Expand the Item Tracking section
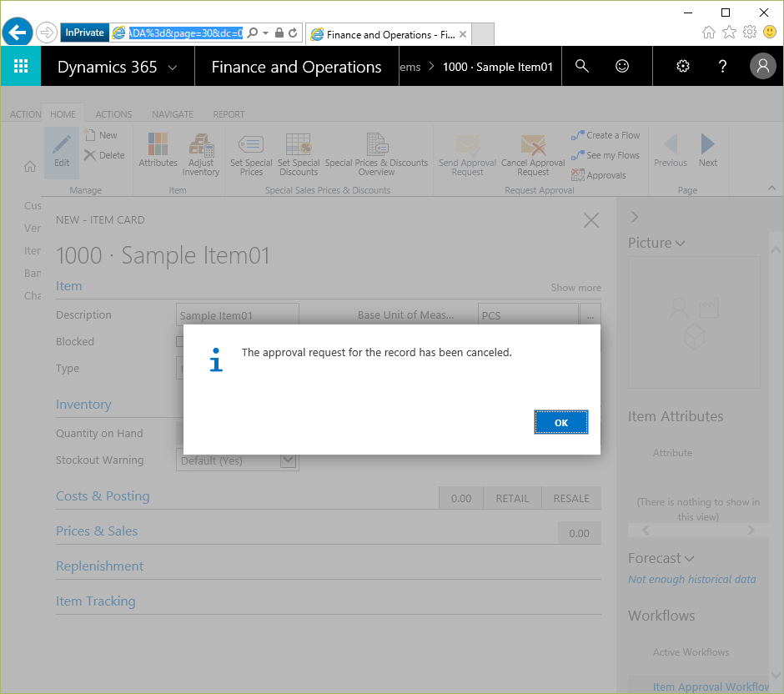 pos(96,601)
